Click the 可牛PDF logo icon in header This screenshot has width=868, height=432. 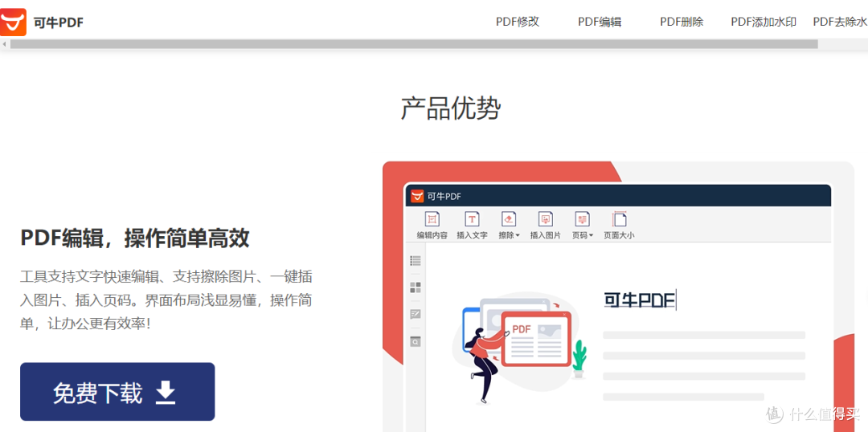13,22
